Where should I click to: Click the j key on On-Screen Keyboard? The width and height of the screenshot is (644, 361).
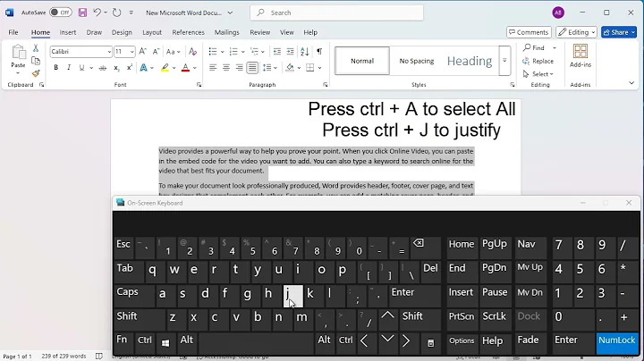click(292, 296)
